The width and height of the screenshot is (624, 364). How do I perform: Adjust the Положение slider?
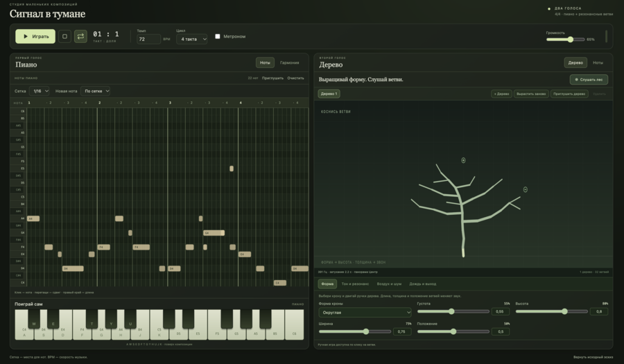click(x=453, y=331)
